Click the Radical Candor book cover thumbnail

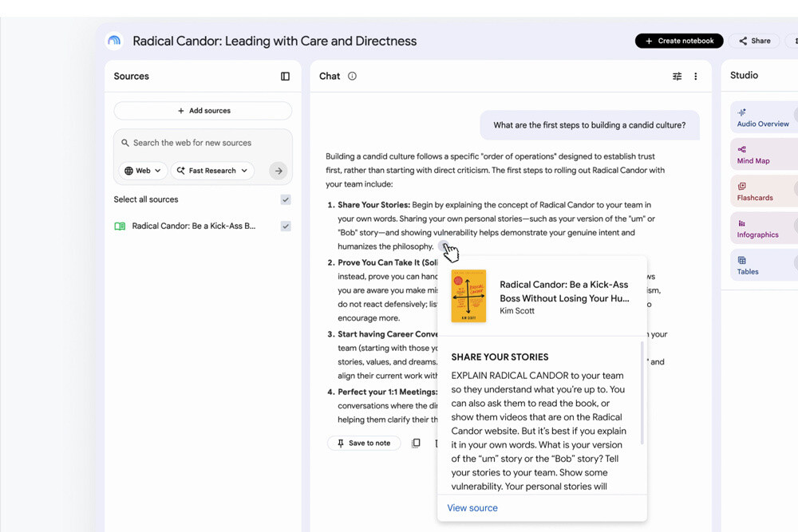(x=468, y=296)
